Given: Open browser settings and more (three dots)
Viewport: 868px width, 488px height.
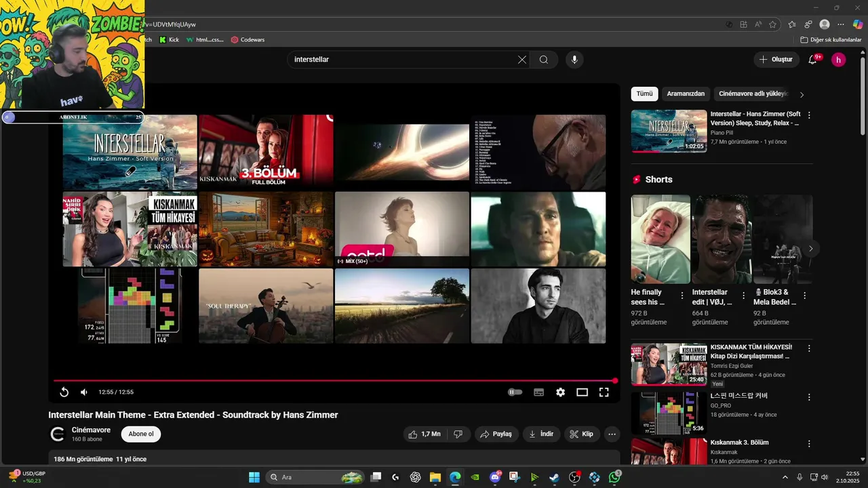Looking at the screenshot, I should [x=841, y=24].
